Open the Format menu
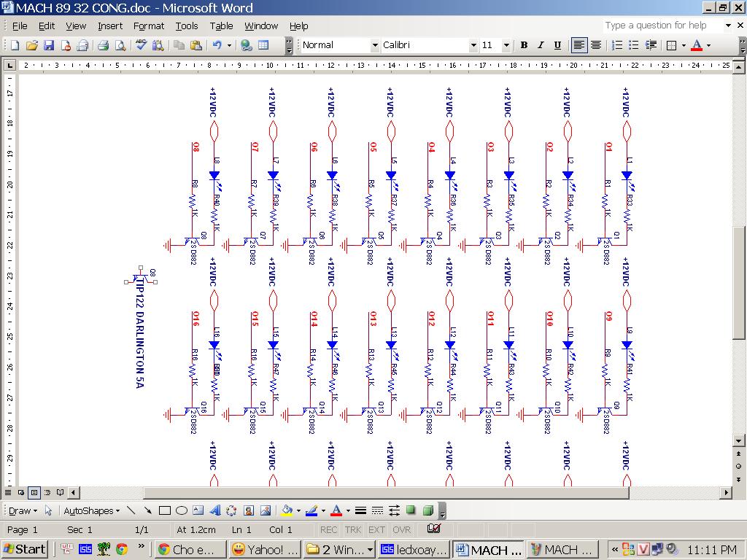Screen dimensions: 747x560 149,26
